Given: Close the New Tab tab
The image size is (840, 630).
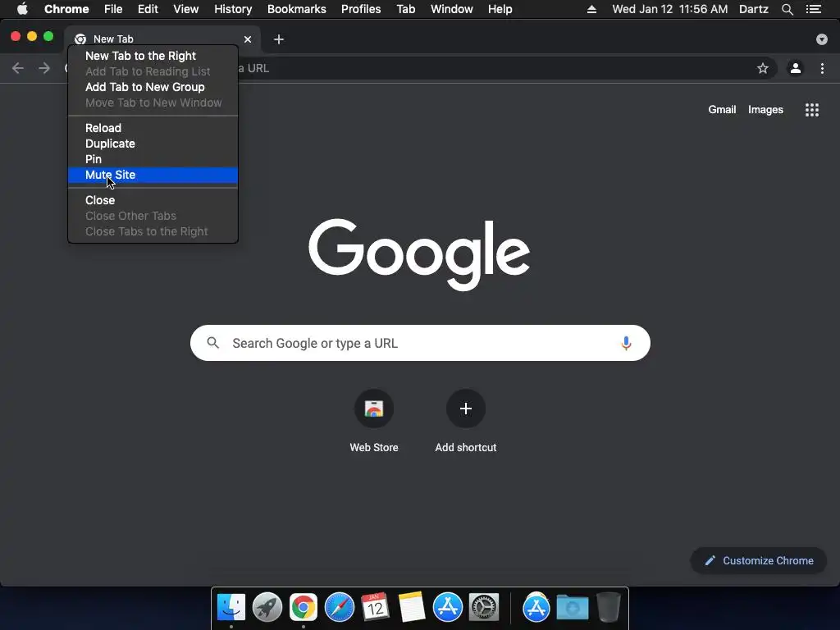Looking at the screenshot, I should click(248, 39).
